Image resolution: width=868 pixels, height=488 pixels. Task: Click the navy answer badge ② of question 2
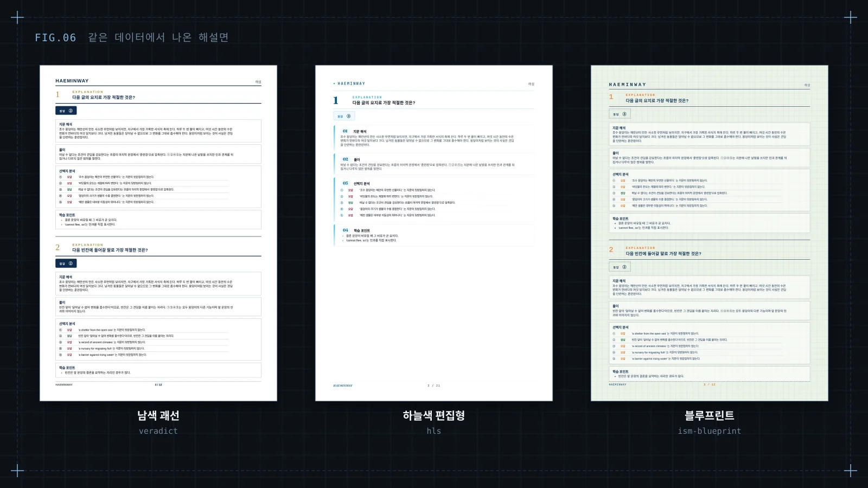(x=66, y=264)
